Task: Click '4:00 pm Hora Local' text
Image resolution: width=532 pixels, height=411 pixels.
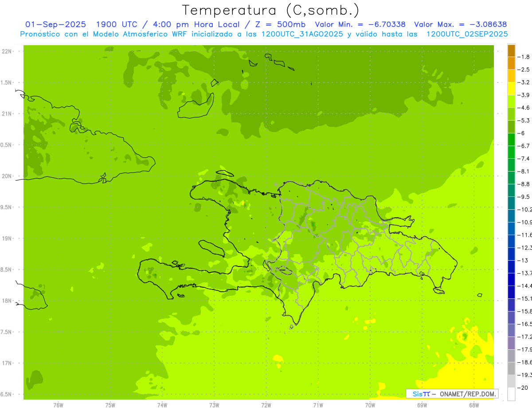Action: click(197, 24)
